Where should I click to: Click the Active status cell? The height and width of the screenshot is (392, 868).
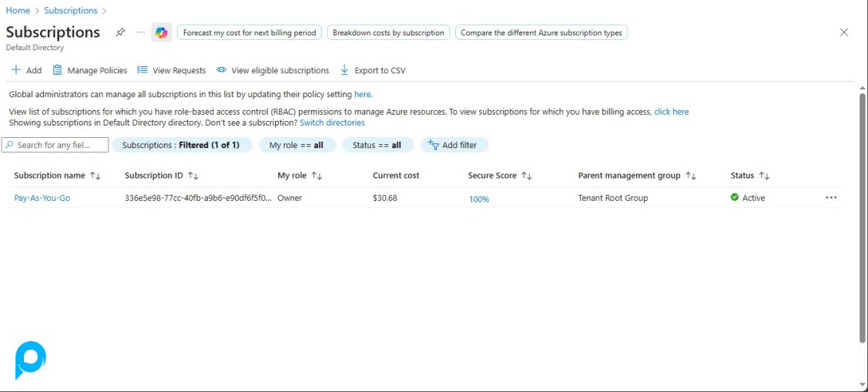(748, 198)
